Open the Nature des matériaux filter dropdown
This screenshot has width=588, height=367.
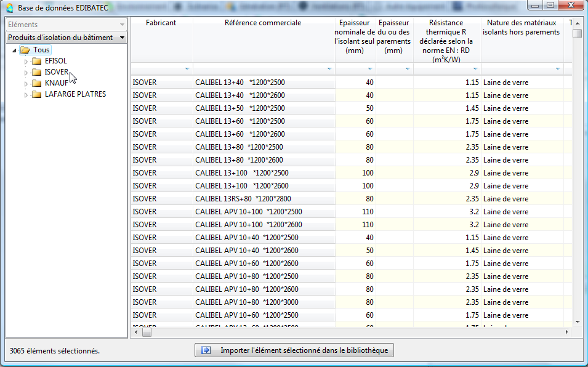[x=558, y=69]
